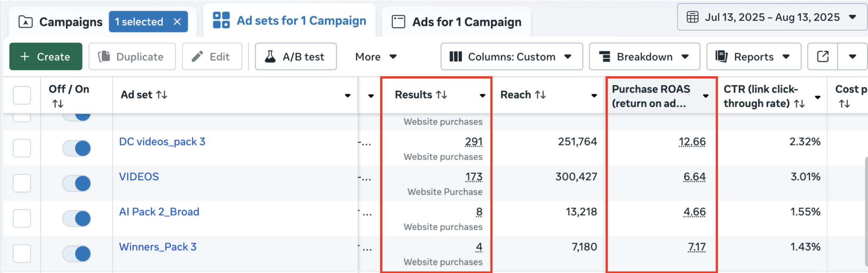Viewport: 868px width, 273px height.
Task: Click the 6.64 Purchase ROAS value
Action: (695, 177)
